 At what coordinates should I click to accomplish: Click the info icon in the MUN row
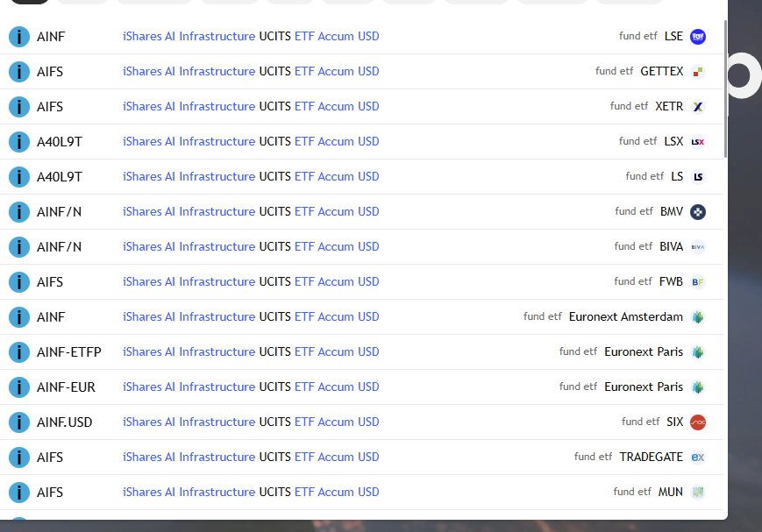[x=19, y=493]
